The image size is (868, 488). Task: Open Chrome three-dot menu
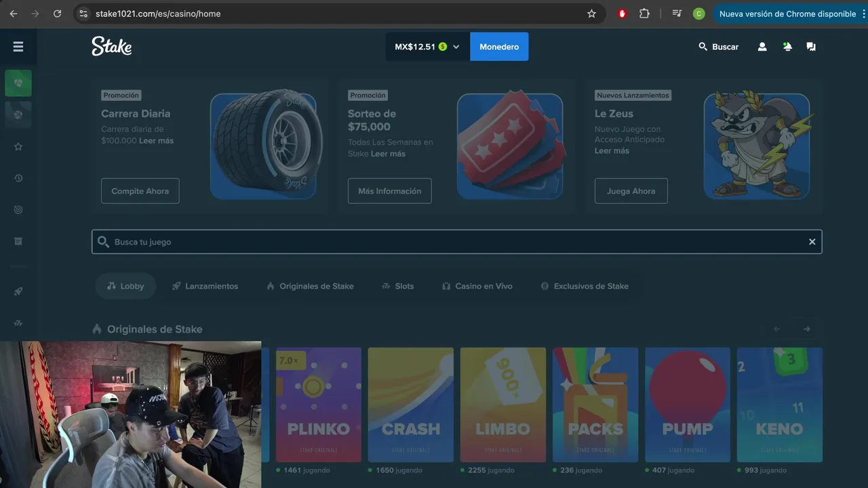pos(863,14)
